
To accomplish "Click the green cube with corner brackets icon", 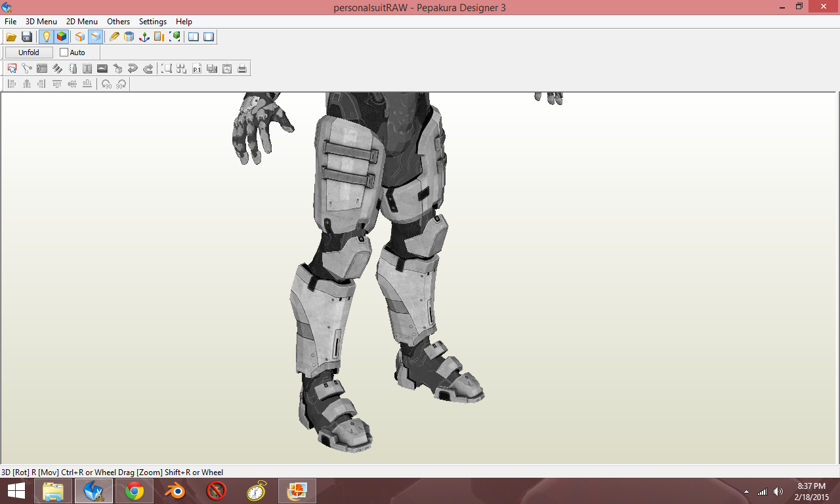I will tap(175, 37).
